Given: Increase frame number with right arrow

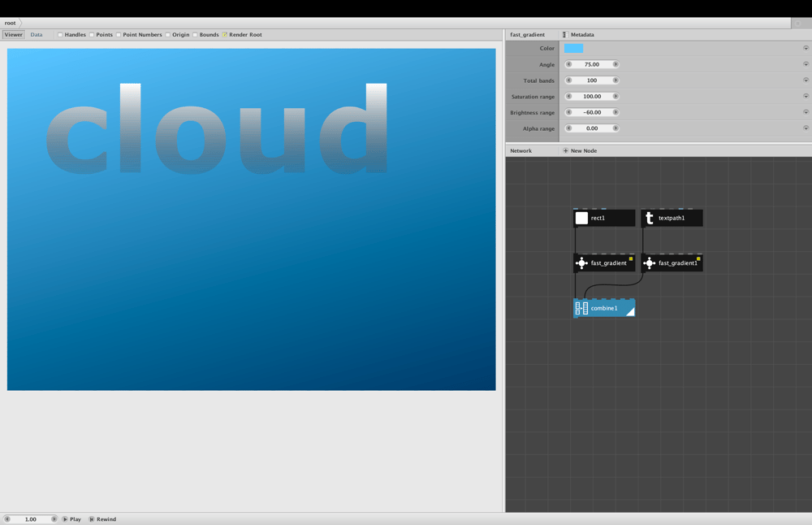Looking at the screenshot, I should (x=54, y=518).
